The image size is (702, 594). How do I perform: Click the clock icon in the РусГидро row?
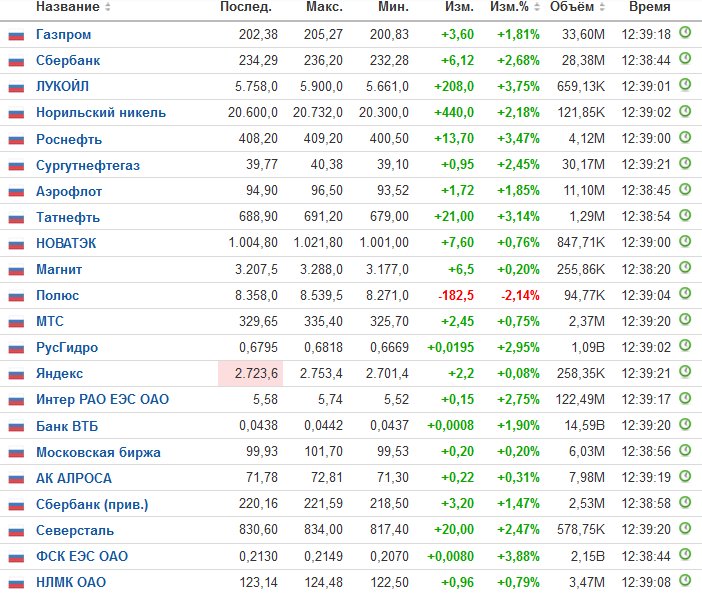click(685, 345)
